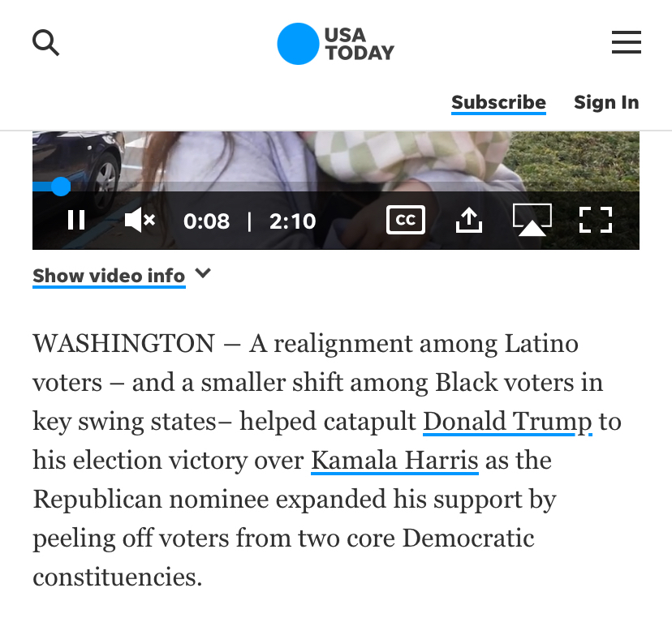The height and width of the screenshot is (618, 672).
Task: Click the USA TODAY logo
Action: (x=335, y=44)
